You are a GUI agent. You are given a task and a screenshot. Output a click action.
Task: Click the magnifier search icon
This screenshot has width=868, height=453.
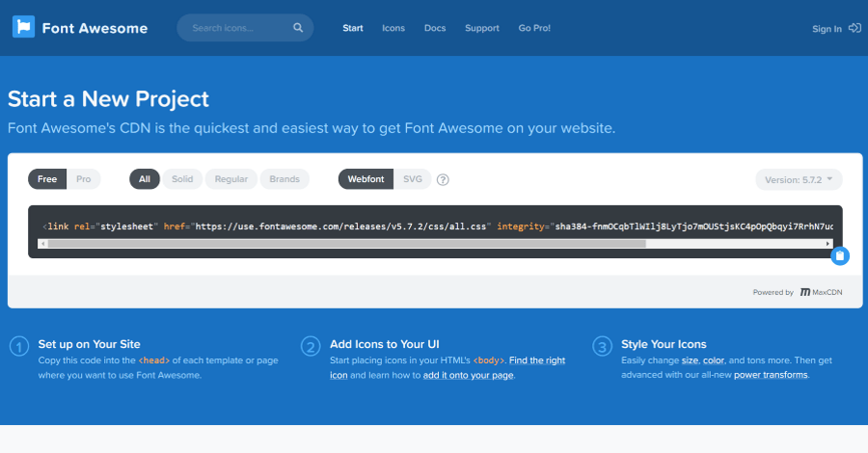[298, 28]
